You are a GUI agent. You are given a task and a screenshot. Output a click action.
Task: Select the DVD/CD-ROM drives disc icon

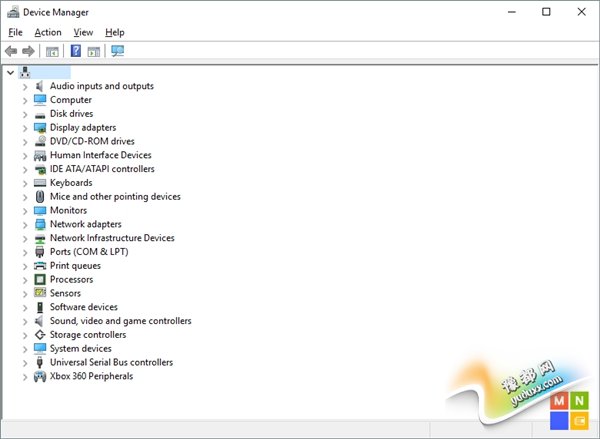(x=40, y=142)
